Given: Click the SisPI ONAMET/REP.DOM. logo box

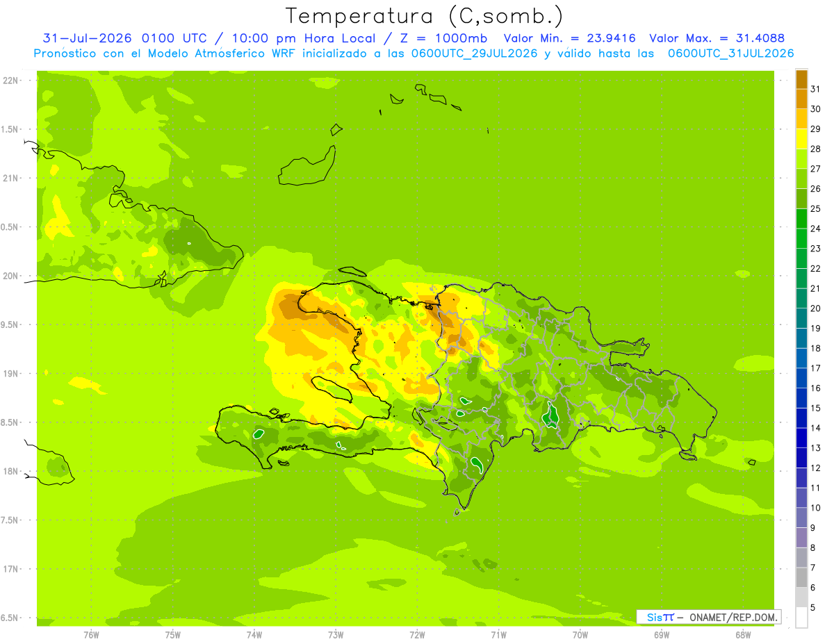Looking at the screenshot, I should click(709, 617).
